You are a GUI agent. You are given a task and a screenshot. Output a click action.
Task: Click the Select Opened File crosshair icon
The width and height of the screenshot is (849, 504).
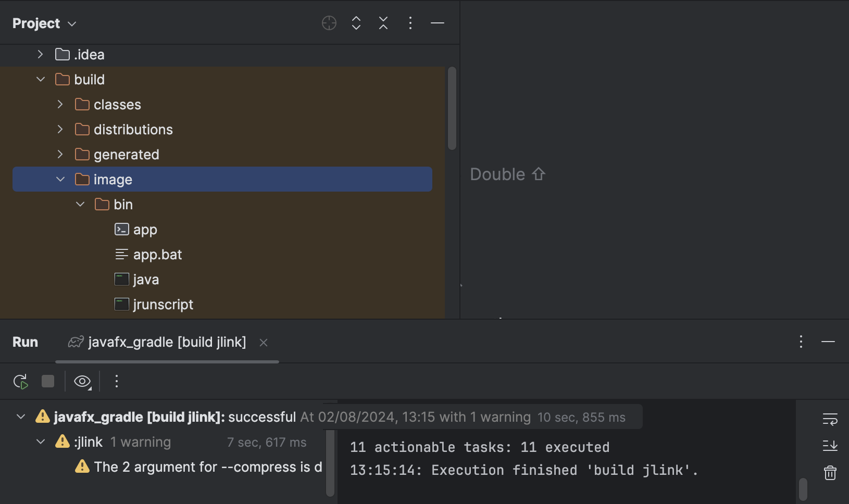(x=329, y=23)
